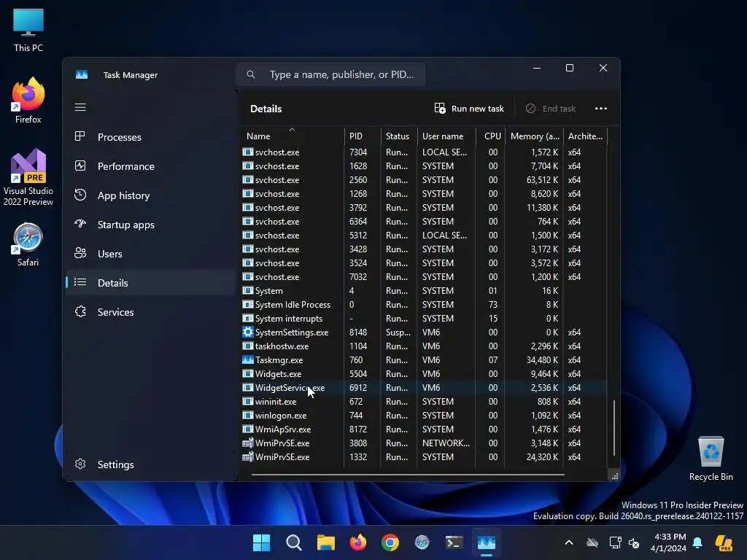Screen dimensions: 747x560
Task: Select the winlogon.exe row
Action: pyautogui.click(x=424, y=415)
